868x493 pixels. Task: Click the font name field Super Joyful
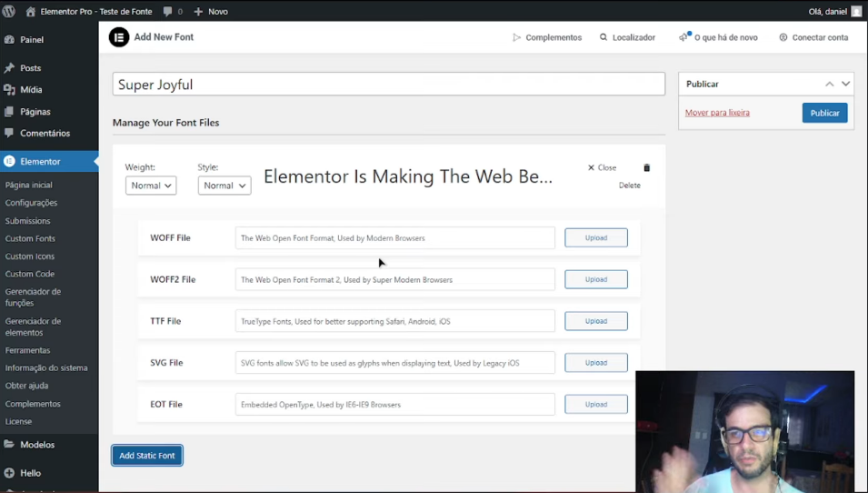click(x=388, y=85)
